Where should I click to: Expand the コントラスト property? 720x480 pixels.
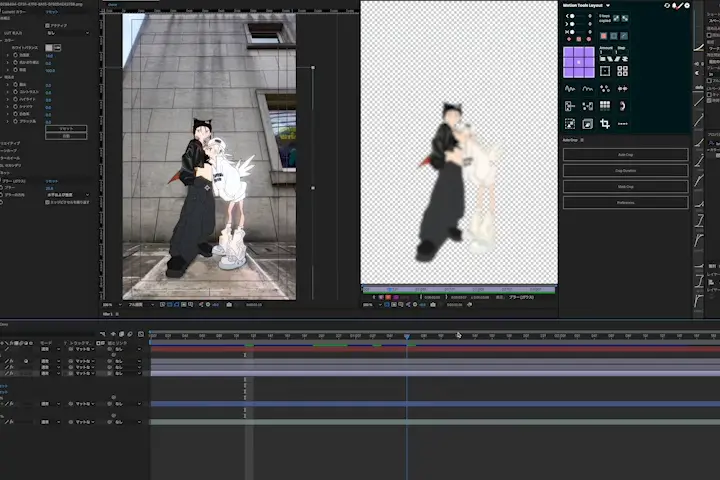[7, 92]
